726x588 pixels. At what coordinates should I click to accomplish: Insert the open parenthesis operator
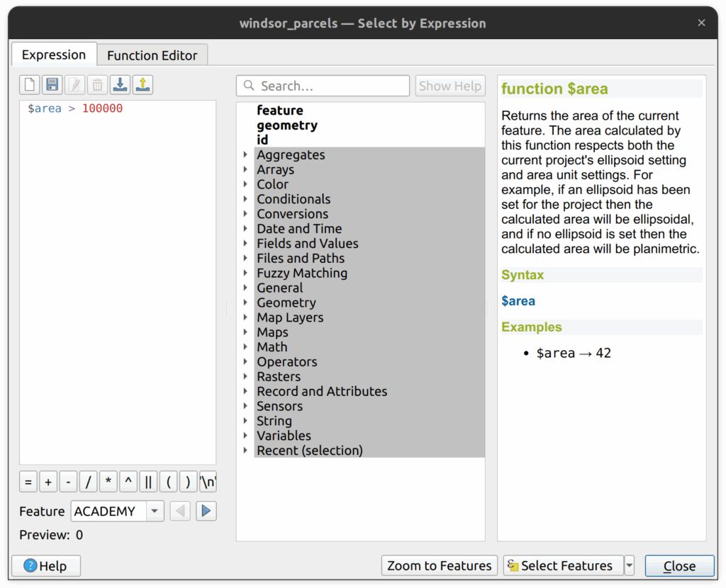click(168, 482)
